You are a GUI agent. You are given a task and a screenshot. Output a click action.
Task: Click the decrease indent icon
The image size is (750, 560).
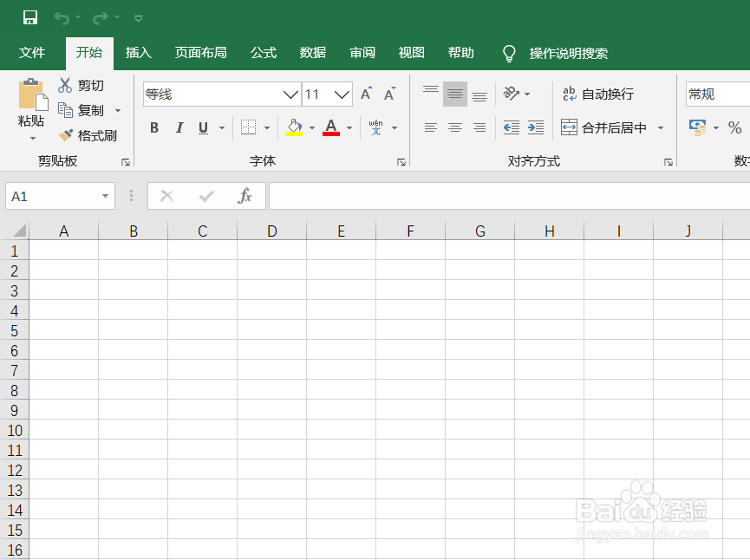click(x=512, y=127)
